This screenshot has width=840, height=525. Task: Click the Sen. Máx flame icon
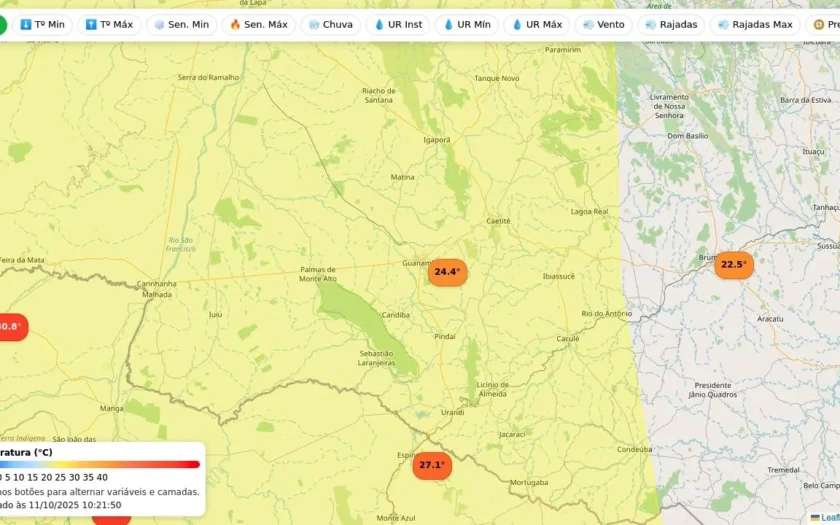pyautogui.click(x=235, y=25)
